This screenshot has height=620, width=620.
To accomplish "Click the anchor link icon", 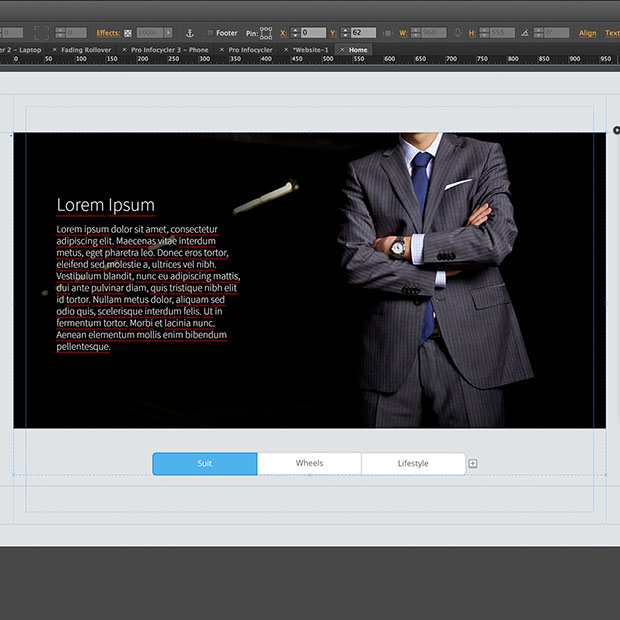I will 190,33.
